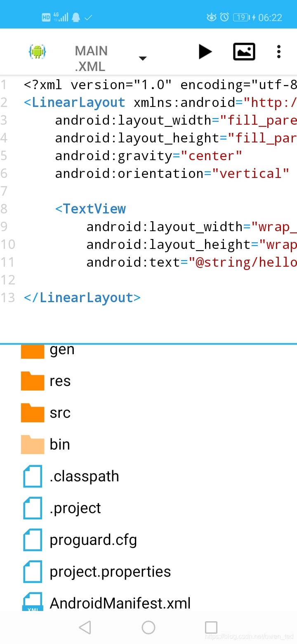Place cursor on android:layout_width="wrap_ line

coord(191,227)
